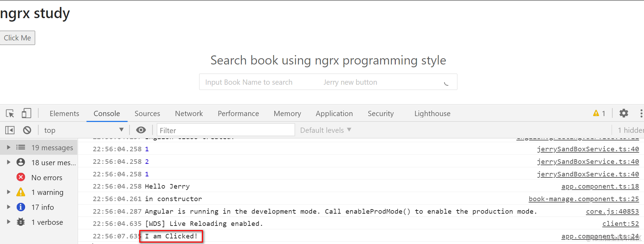
Task: Toggle the live expression eye icon
Action: click(x=141, y=130)
